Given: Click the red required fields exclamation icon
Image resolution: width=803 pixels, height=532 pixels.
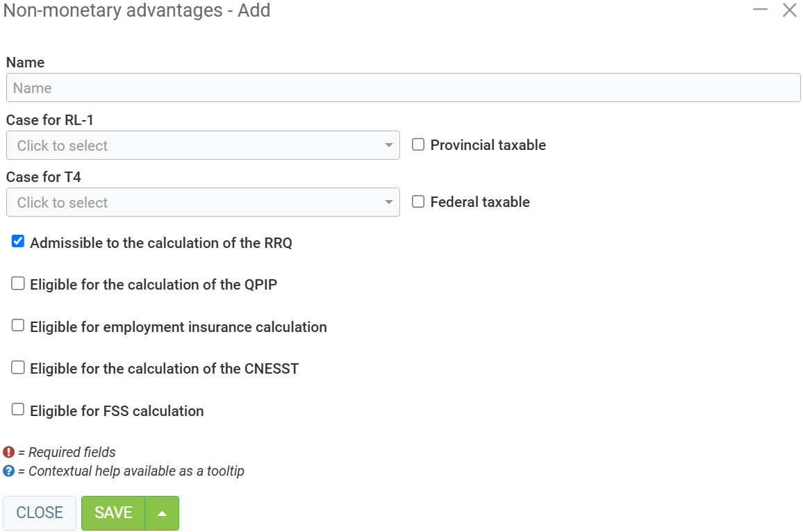Looking at the screenshot, I should pos(9,452).
